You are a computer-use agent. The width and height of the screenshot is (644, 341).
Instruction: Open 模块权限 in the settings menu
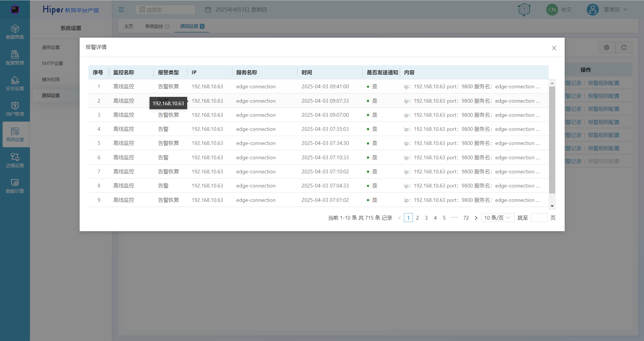click(x=51, y=80)
